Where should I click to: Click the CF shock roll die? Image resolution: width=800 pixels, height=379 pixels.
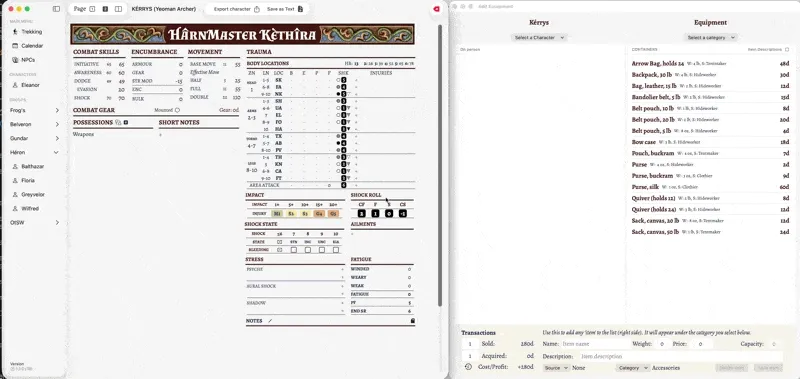pos(362,213)
